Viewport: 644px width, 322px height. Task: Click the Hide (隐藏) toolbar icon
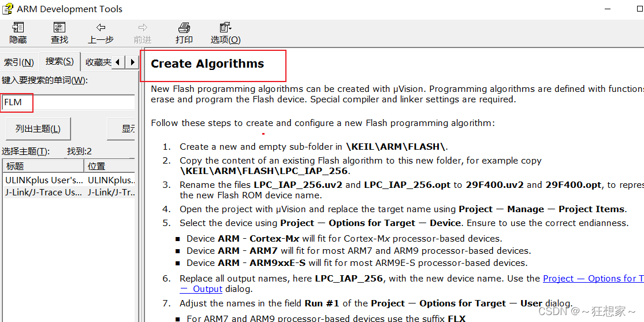click(18, 33)
